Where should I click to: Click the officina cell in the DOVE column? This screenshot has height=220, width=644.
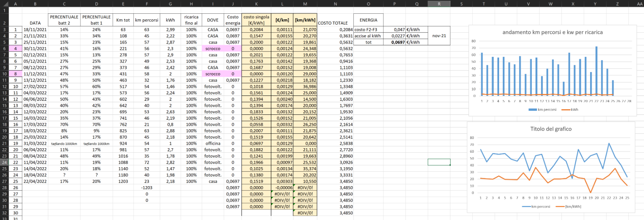pos(213,143)
